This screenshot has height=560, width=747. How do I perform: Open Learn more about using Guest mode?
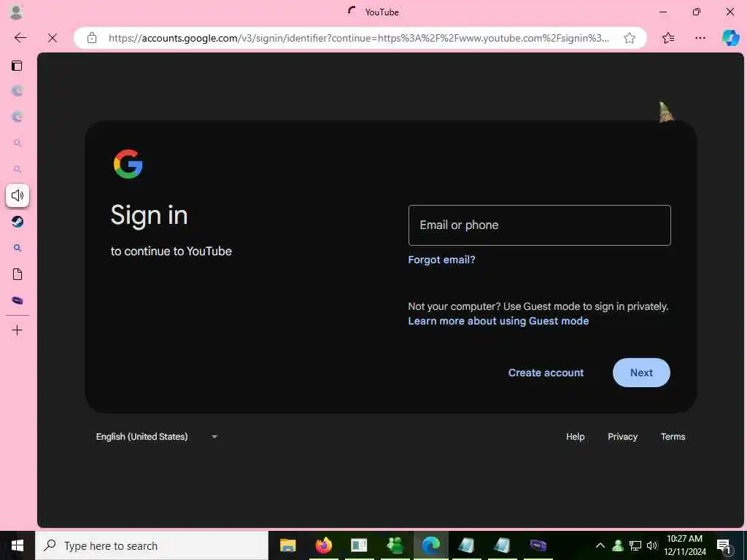coord(498,321)
